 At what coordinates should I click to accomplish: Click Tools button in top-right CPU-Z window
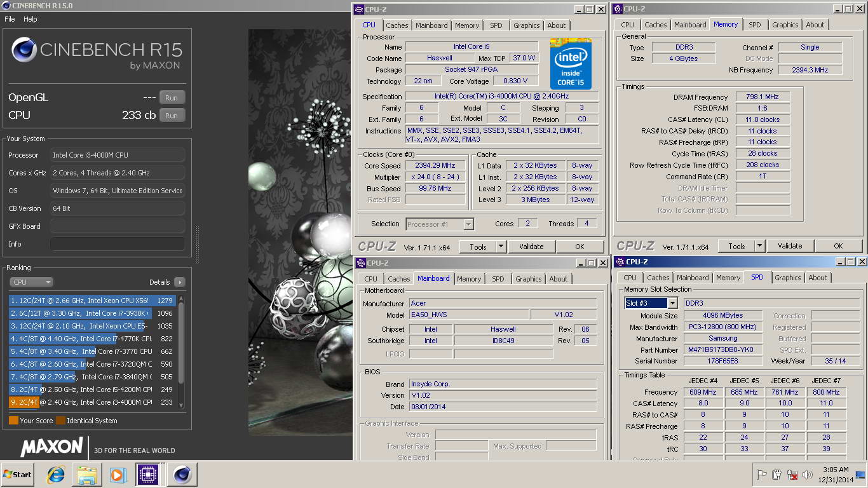(736, 246)
